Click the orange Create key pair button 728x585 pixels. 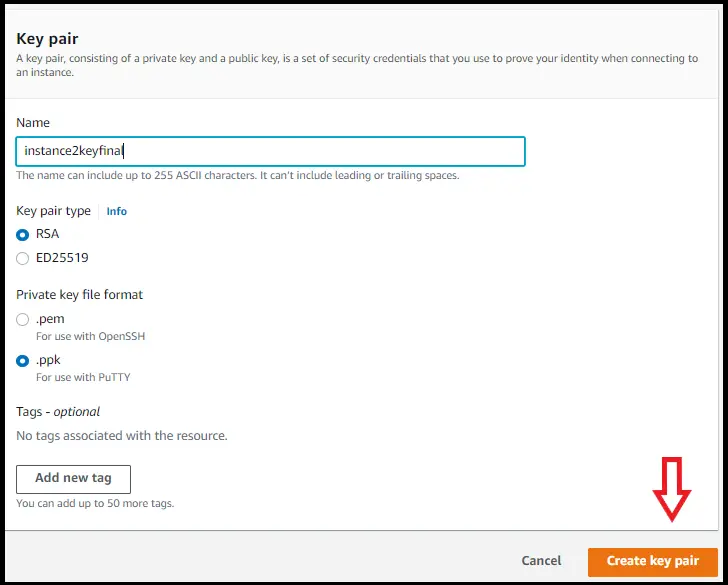point(653,562)
